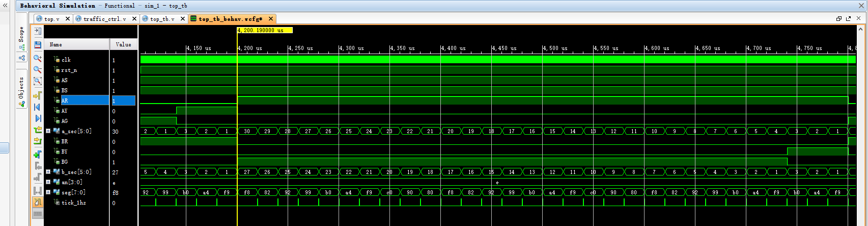Click the Zoom Fit icon
Image resolution: width=868 pixels, height=226 pixels.
[38, 82]
